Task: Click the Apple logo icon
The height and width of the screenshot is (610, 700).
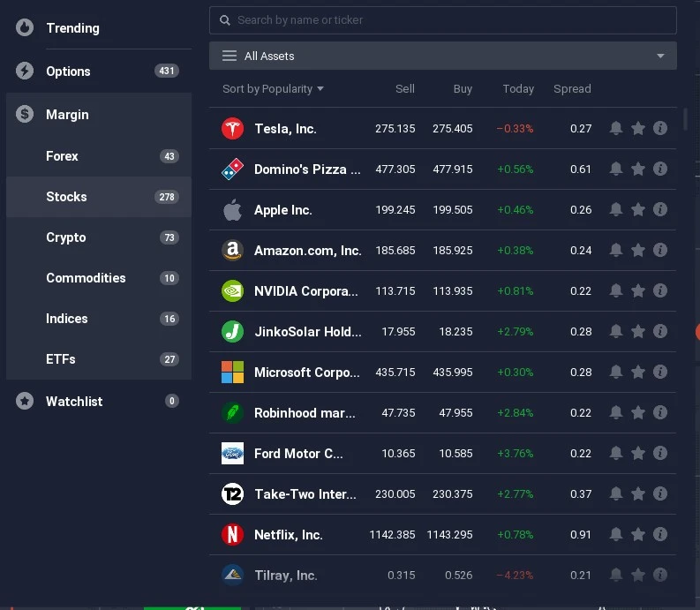Action: (x=232, y=210)
